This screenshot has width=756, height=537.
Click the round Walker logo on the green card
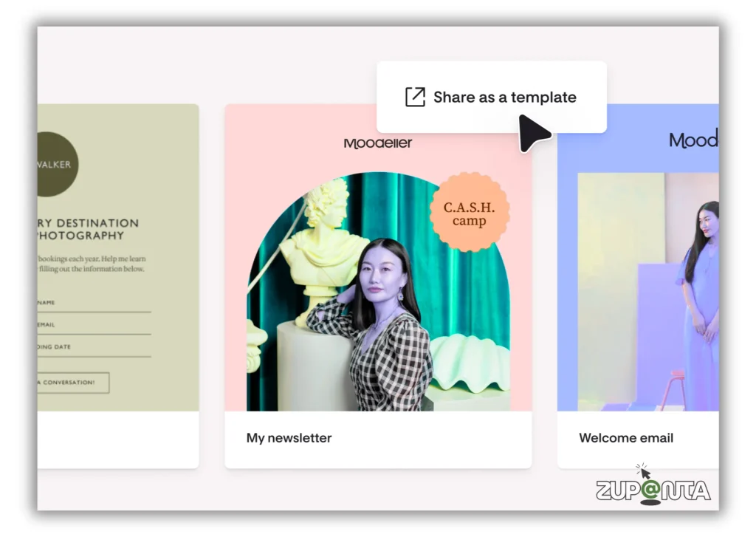pyautogui.click(x=57, y=165)
